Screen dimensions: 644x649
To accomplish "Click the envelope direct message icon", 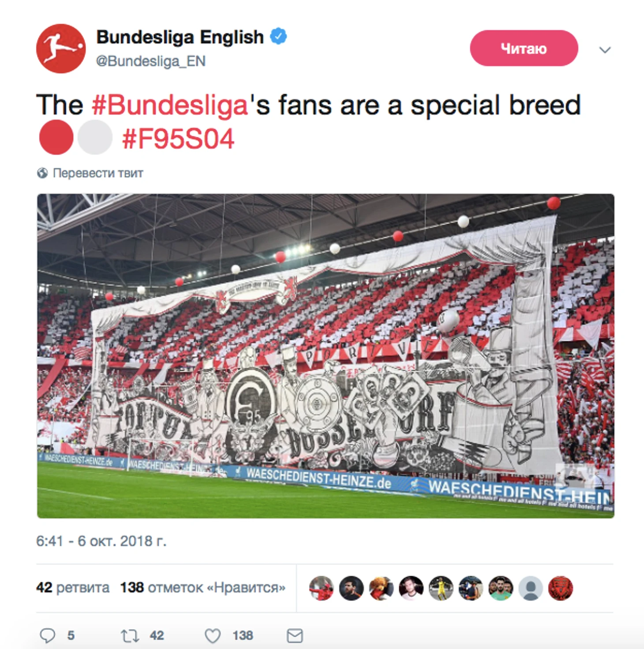I will point(295,635).
